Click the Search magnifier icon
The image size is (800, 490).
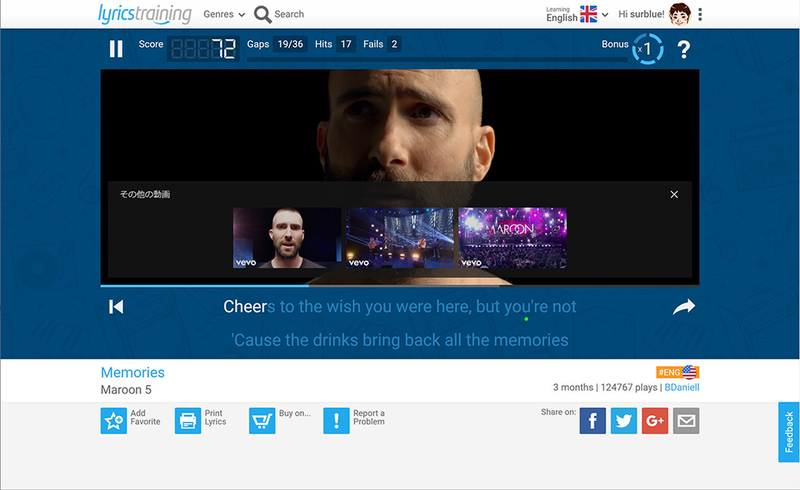point(263,14)
